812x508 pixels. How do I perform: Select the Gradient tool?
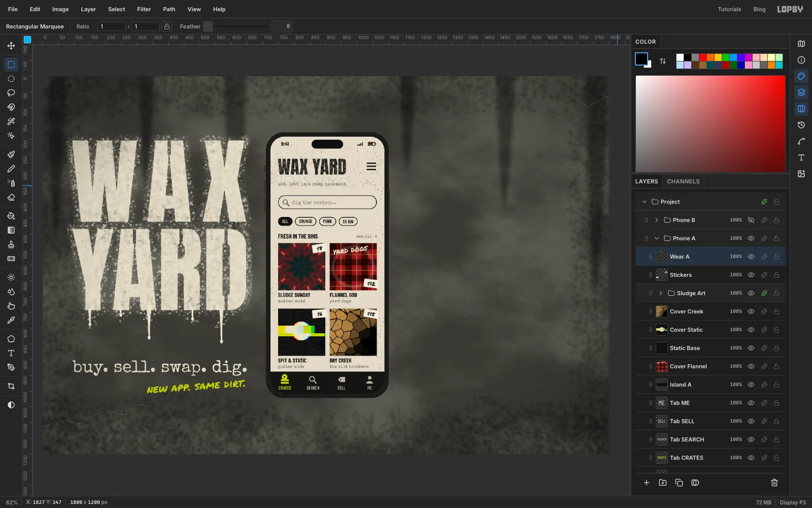tap(11, 230)
